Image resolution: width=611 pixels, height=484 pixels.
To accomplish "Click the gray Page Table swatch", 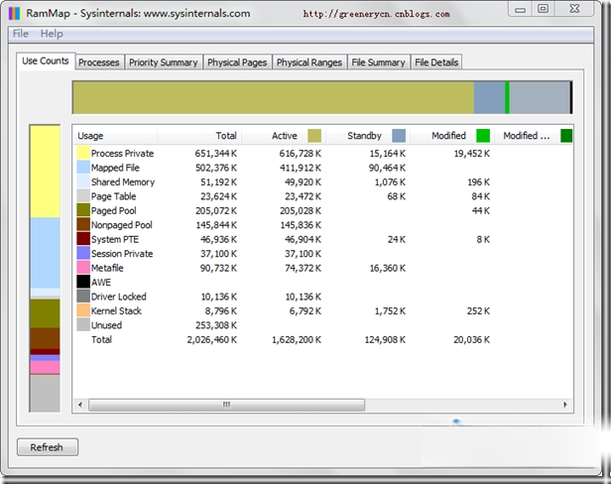I will point(83,196).
